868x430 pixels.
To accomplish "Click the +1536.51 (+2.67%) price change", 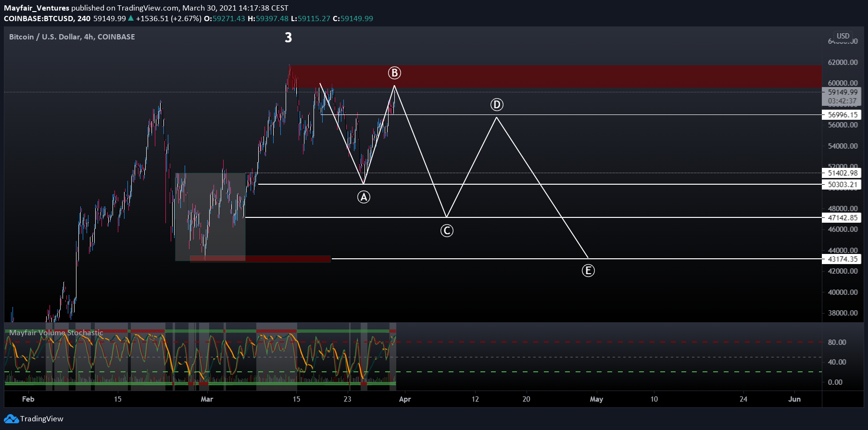I will coord(168,19).
